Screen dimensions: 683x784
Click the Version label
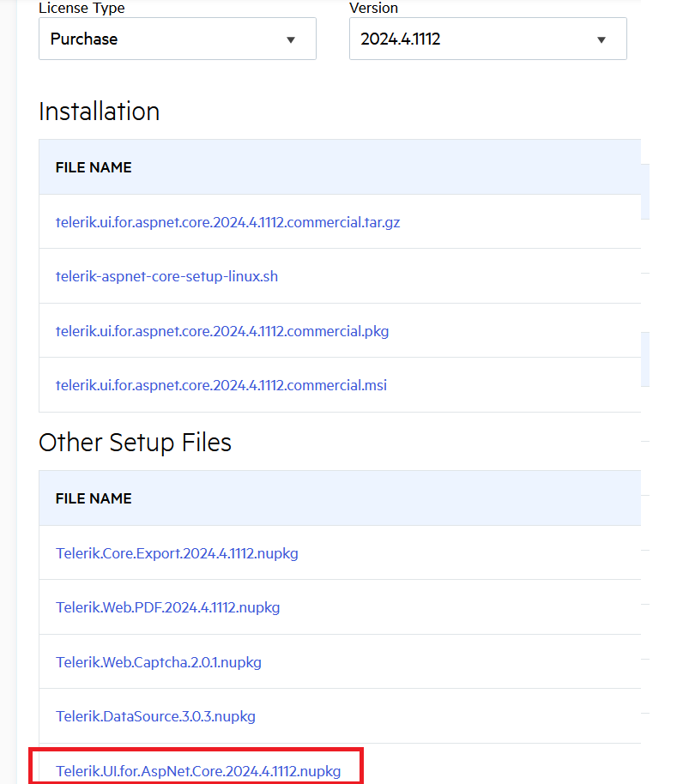(373, 8)
